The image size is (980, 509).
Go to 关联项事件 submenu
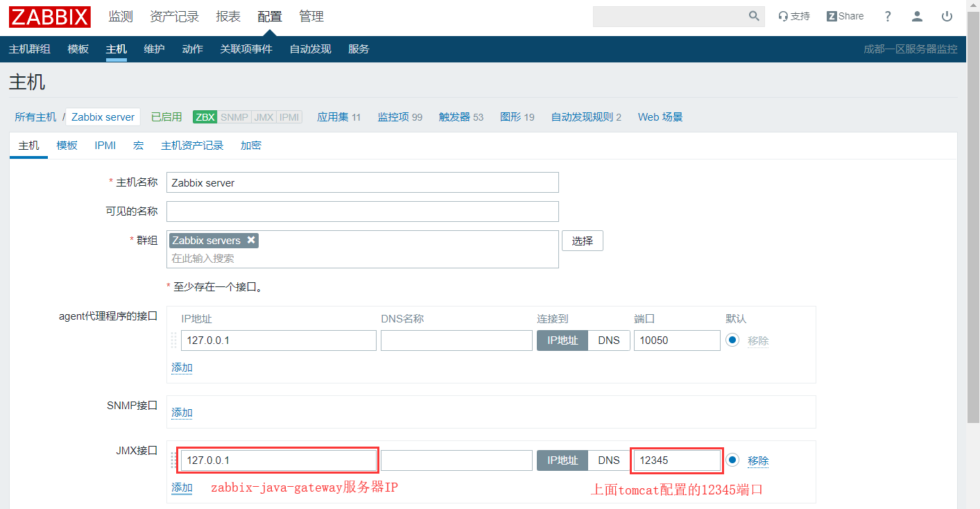(x=246, y=49)
